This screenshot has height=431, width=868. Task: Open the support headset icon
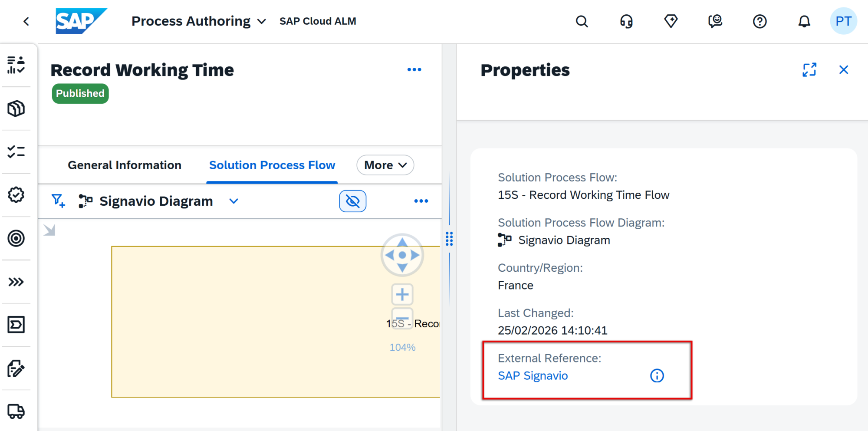(x=626, y=21)
